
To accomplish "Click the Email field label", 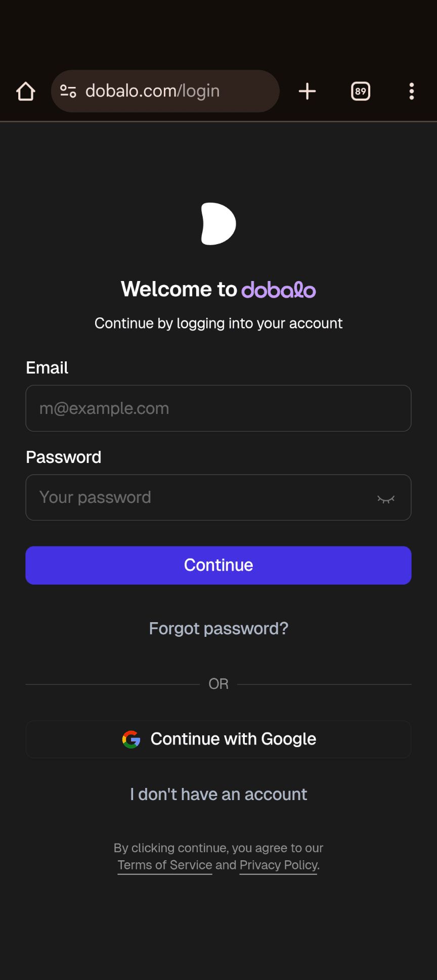I will [x=47, y=367].
